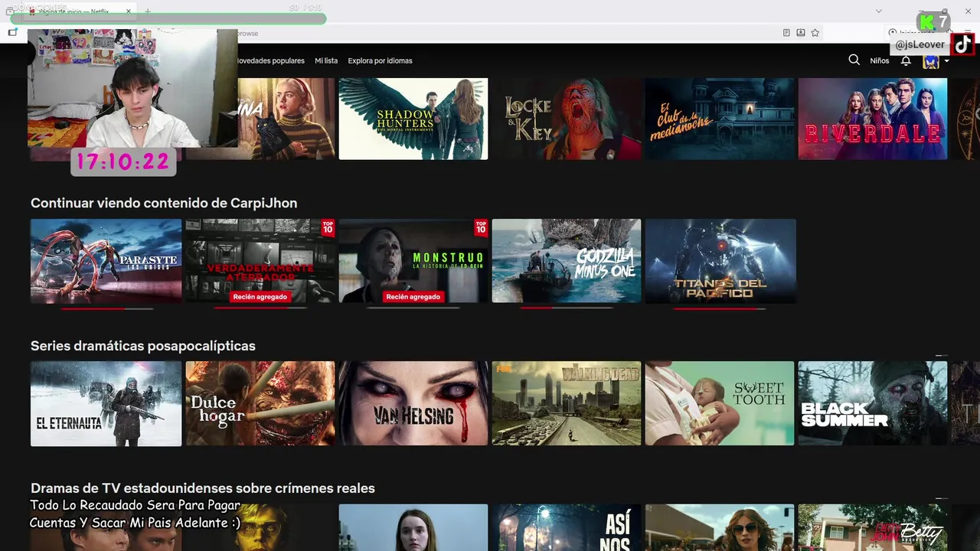Open The Walking Dead

tap(567, 403)
